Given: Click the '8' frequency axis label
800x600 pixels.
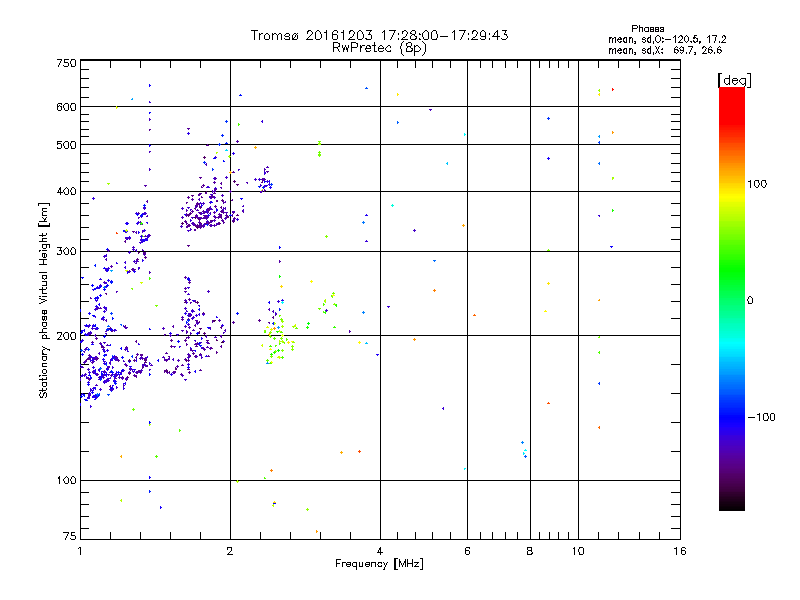Looking at the screenshot, I should point(530,551).
